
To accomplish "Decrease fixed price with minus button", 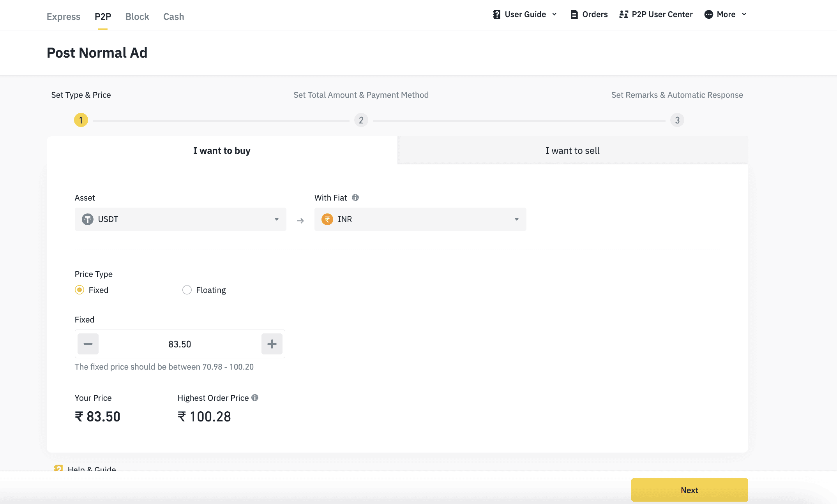I will pos(88,344).
